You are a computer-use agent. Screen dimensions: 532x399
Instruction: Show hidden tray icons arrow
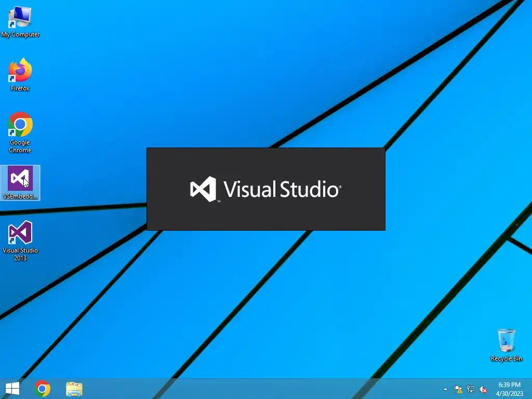[445, 389]
